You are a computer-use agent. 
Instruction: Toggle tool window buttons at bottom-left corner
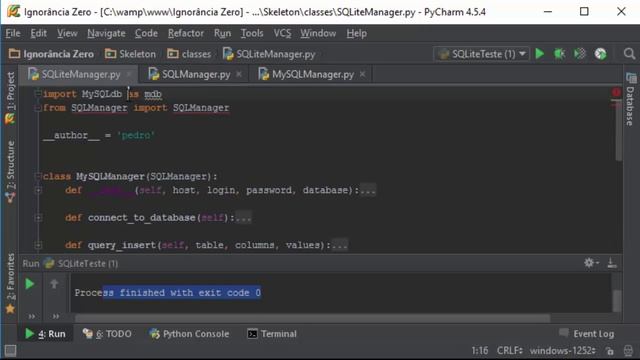10,351
